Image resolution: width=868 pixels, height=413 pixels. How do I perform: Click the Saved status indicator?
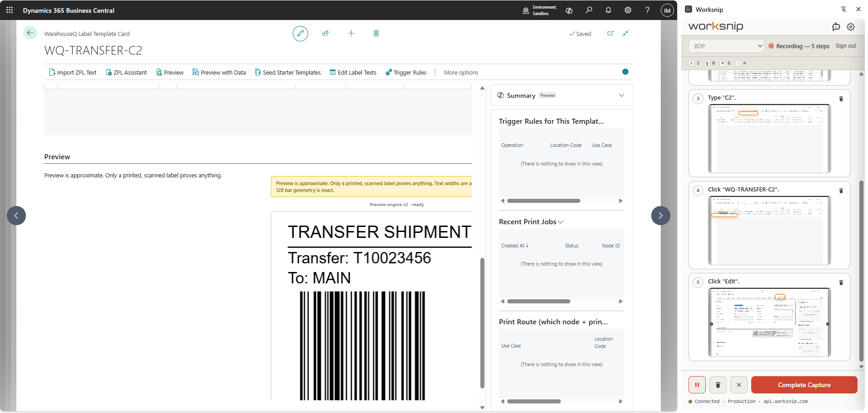(580, 34)
